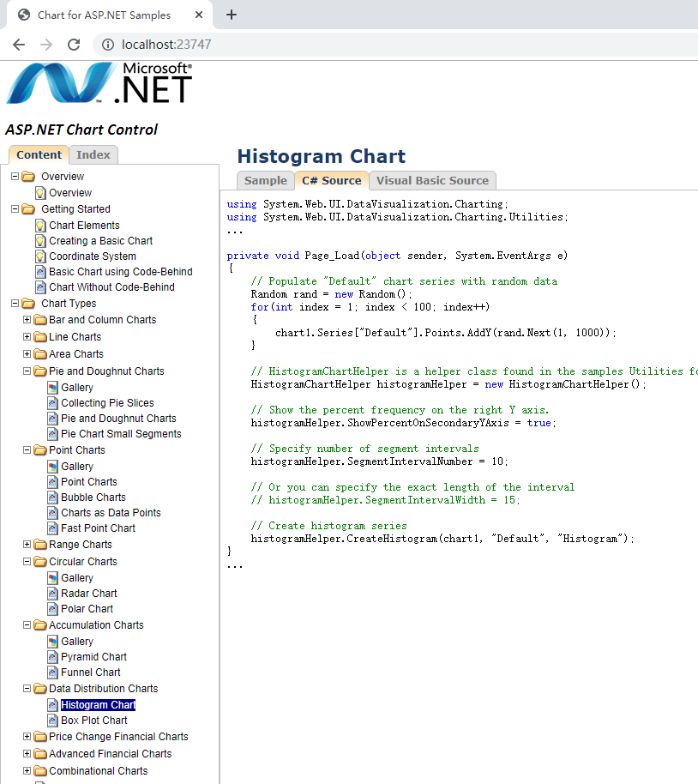
Task: Collapse the Getting Started folder node
Action: (x=15, y=209)
